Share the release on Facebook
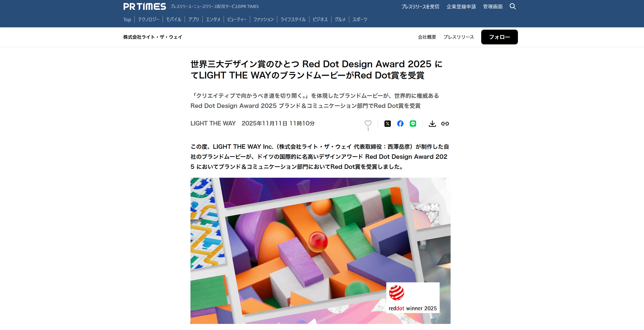 pyautogui.click(x=400, y=124)
